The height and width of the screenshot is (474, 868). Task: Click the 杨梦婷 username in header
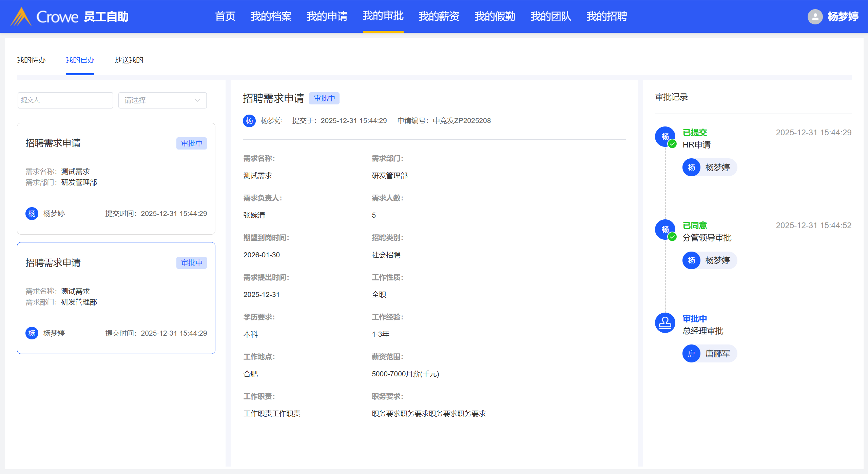(843, 17)
